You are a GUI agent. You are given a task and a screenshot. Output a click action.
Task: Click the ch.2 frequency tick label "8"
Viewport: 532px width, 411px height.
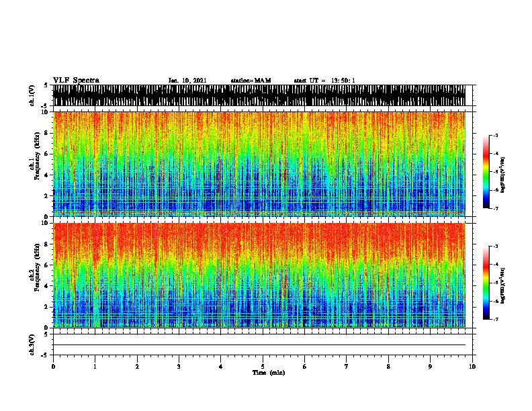pyautogui.click(x=46, y=244)
